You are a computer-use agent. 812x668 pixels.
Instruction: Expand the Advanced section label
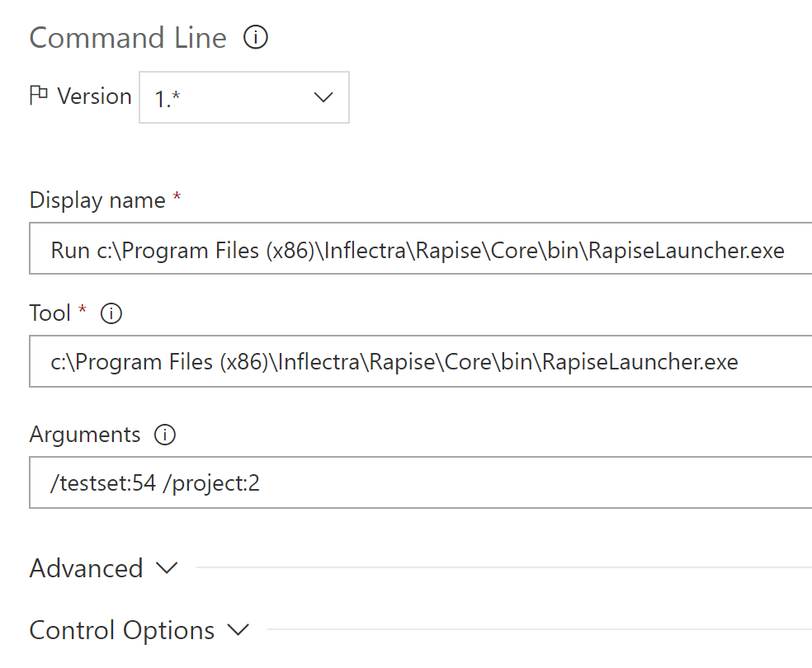pyautogui.click(x=86, y=568)
